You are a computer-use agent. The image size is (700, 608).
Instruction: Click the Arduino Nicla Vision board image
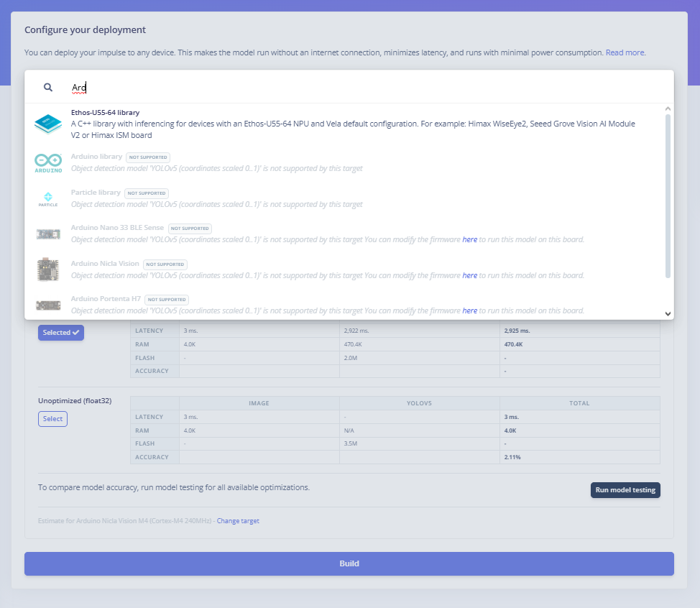click(x=48, y=270)
